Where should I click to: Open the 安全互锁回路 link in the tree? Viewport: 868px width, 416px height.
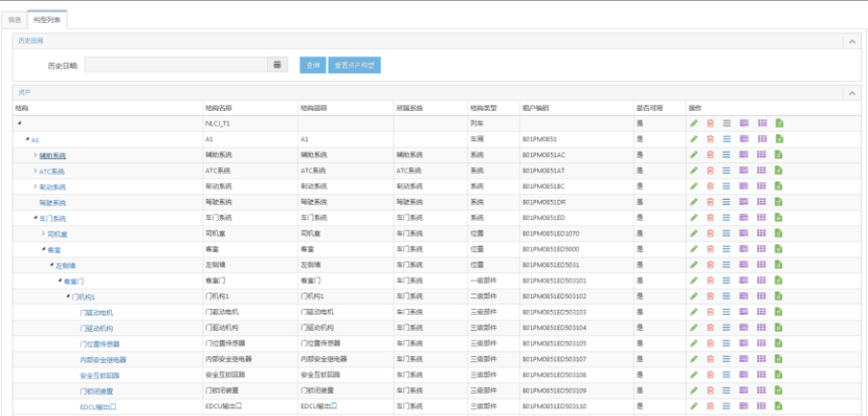coord(99,375)
